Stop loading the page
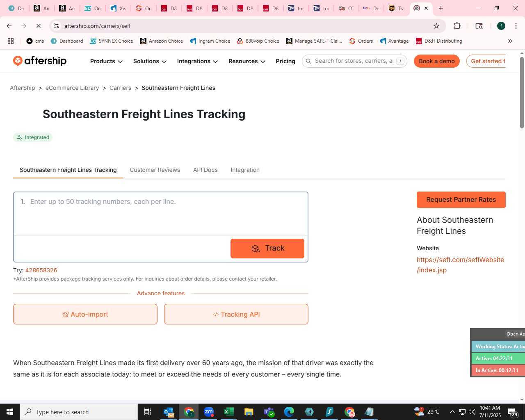 coord(38,26)
